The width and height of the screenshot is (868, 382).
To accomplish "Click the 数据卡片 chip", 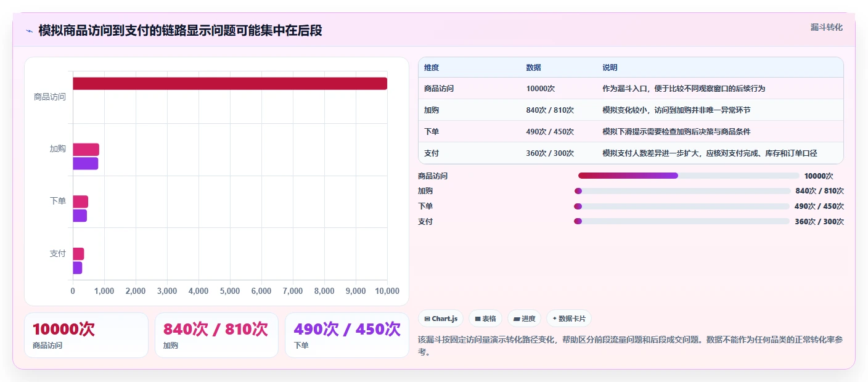I will tap(568, 319).
